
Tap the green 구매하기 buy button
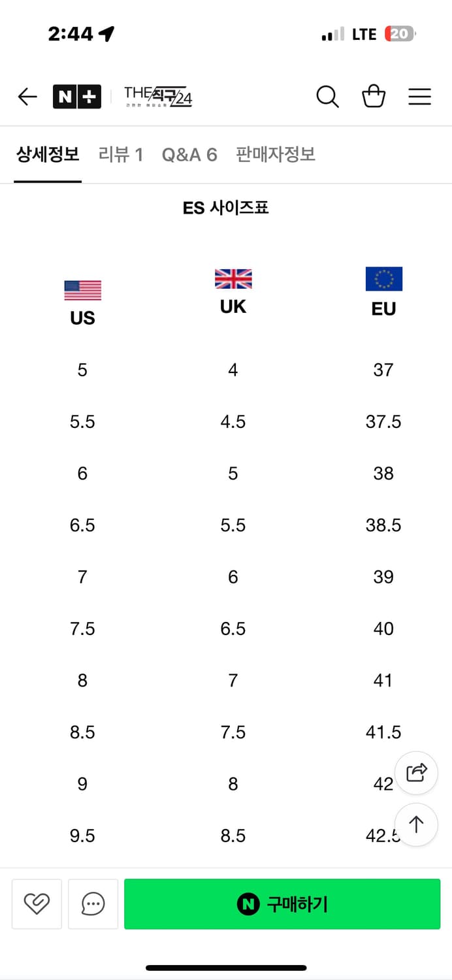(x=282, y=904)
